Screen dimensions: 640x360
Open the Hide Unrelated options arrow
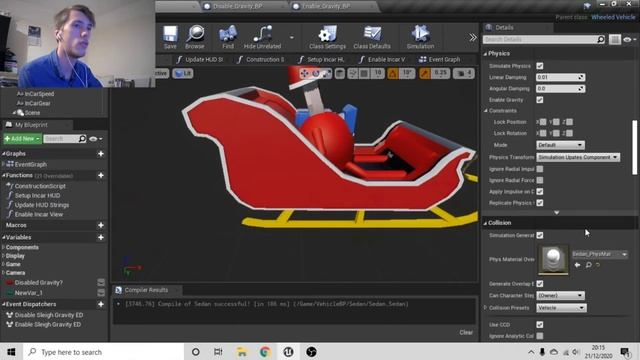pos(291,37)
